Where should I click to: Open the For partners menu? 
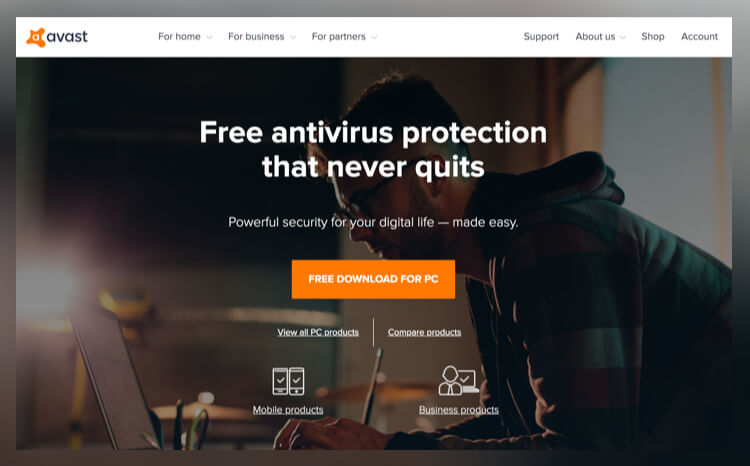(x=339, y=36)
